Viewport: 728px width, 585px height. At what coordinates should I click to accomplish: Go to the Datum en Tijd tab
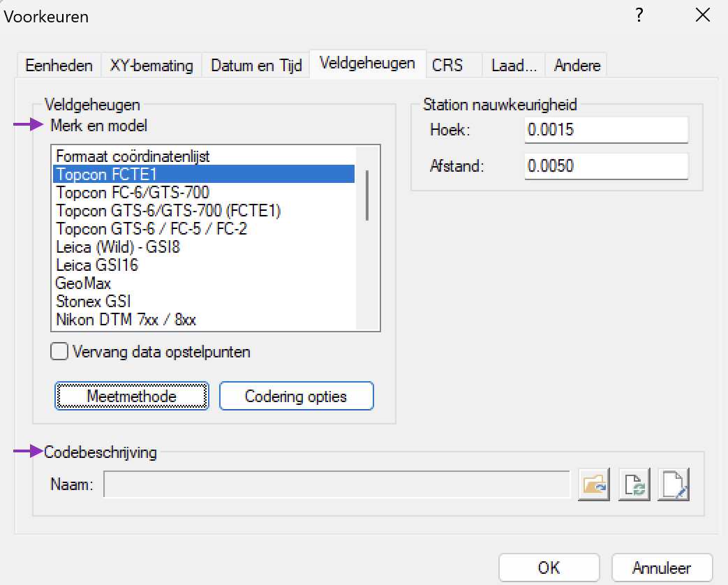(x=256, y=66)
